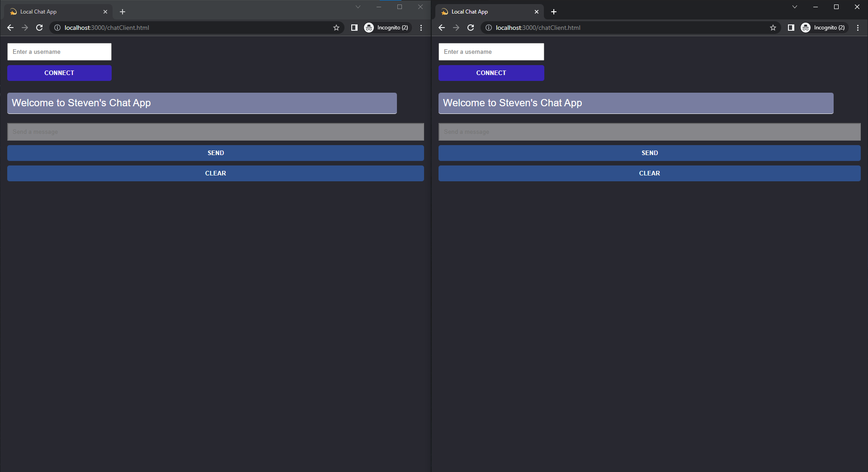This screenshot has height=472, width=868.
Task: Click the Send a message field in the right window
Action: tap(650, 132)
